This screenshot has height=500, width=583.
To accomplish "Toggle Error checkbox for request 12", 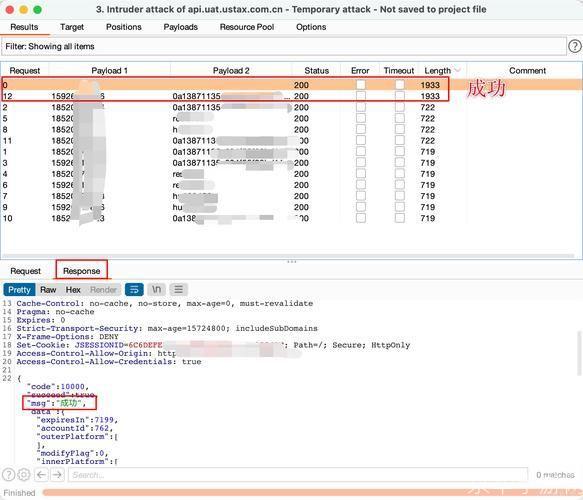I will [360, 96].
